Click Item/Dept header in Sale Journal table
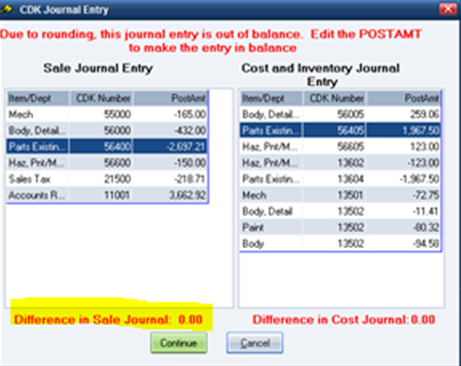 click(37, 98)
